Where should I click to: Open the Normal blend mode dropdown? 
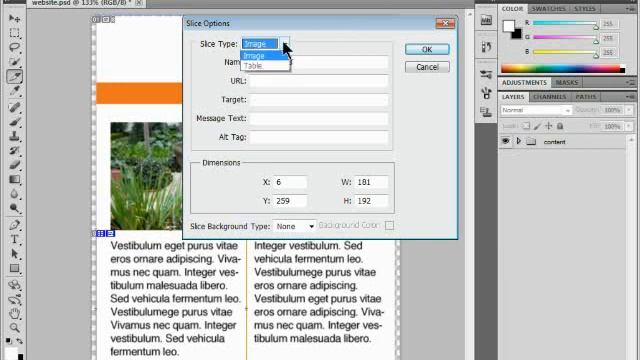coord(536,110)
